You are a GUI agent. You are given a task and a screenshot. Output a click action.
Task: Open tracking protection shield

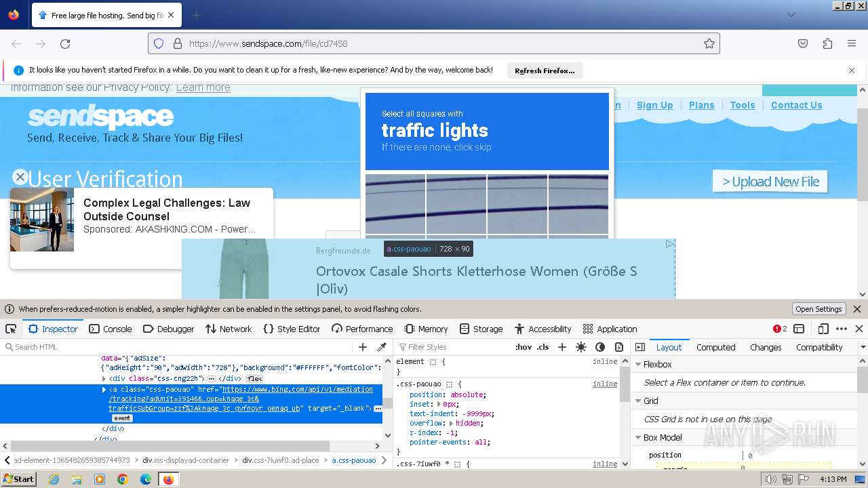[159, 43]
